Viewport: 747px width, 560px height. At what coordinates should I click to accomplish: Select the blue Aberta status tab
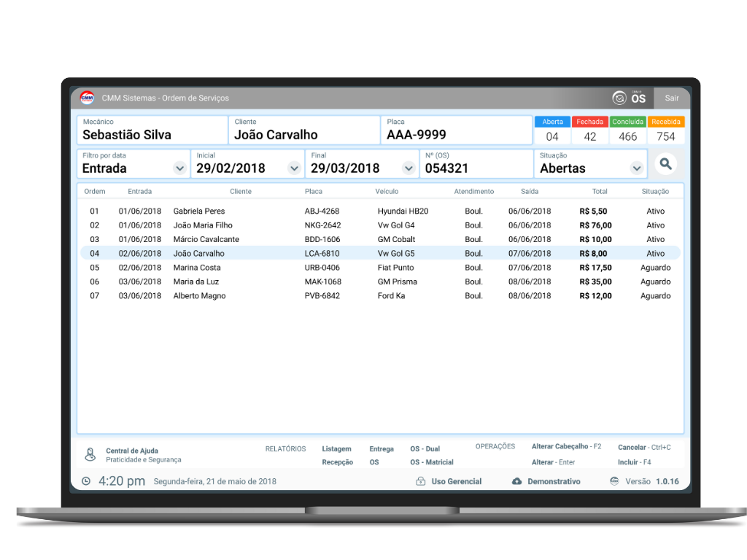(x=552, y=122)
